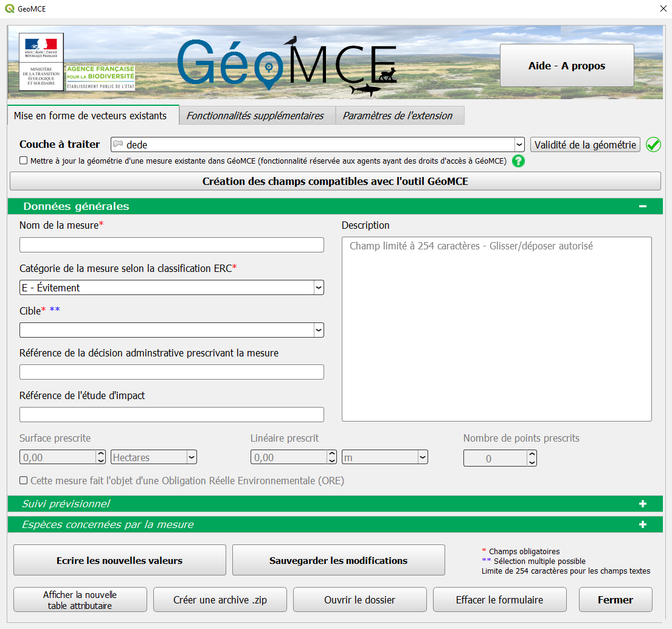
Task: Click the Nom de la mesure field
Action: pos(171,245)
